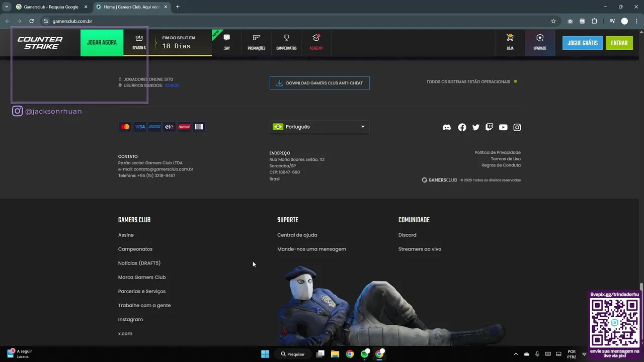The height and width of the screenshot is (362, 644).
Task: Open the x.com link
Action: (125, 333)
